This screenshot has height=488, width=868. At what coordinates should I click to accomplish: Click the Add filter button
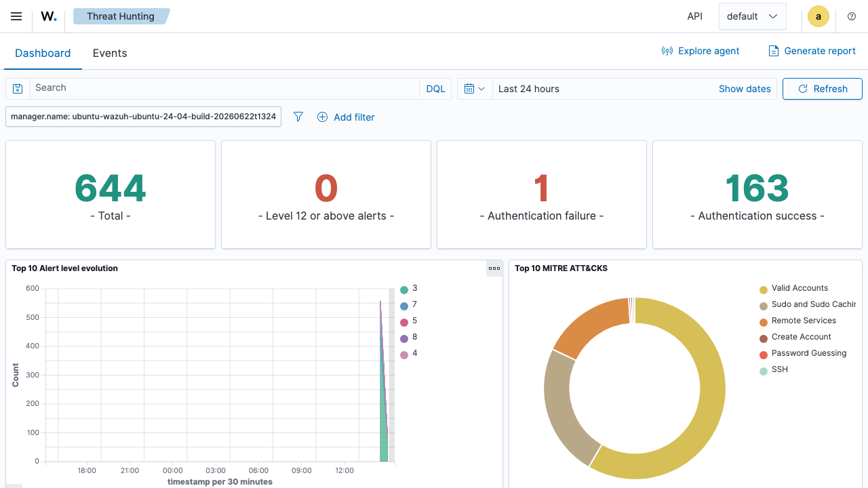[346, 117]
